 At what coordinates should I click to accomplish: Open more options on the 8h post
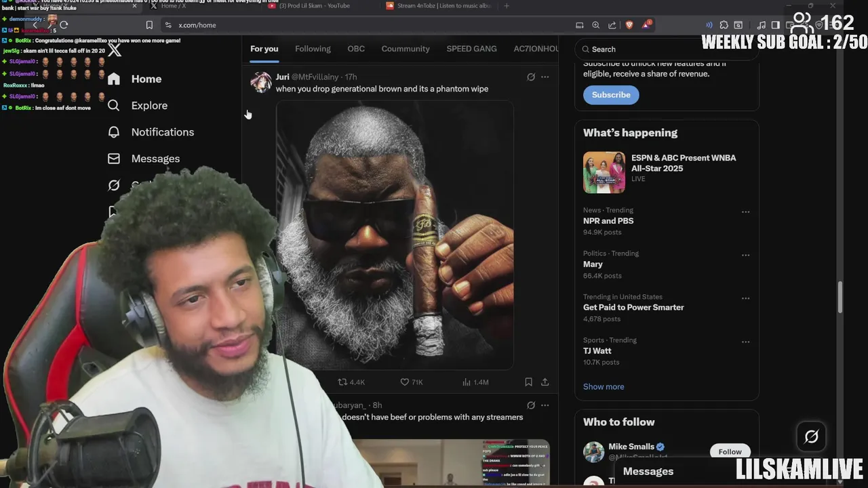(545, 405)
